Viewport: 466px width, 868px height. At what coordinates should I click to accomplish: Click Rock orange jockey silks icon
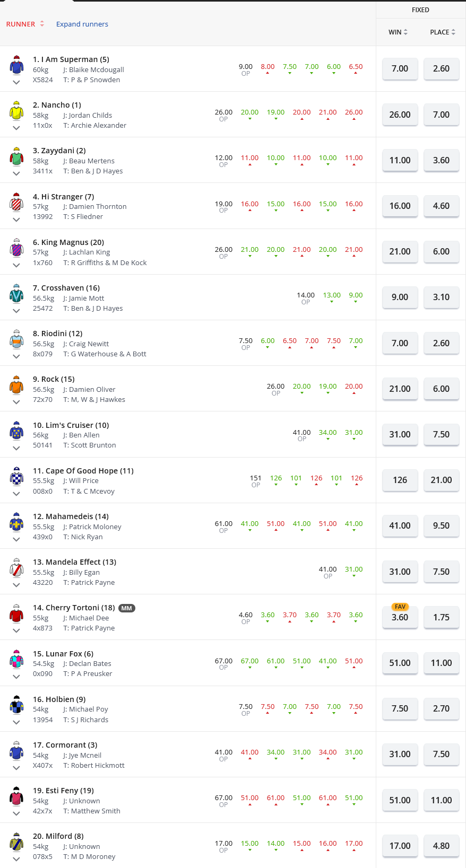(16, 385)
